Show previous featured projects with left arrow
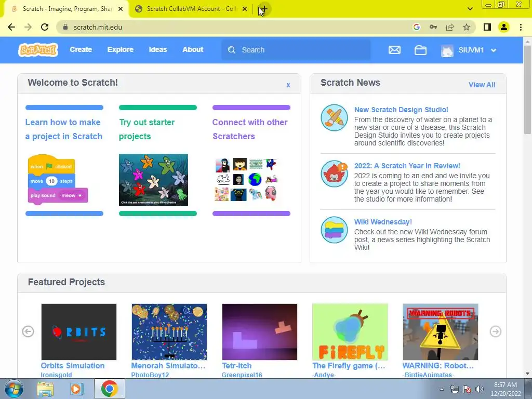The width and height of the screenshot is (532, 399). 28,331
